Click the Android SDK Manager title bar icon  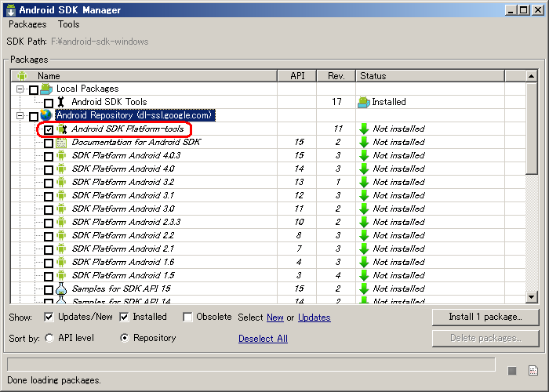[11, 9]
